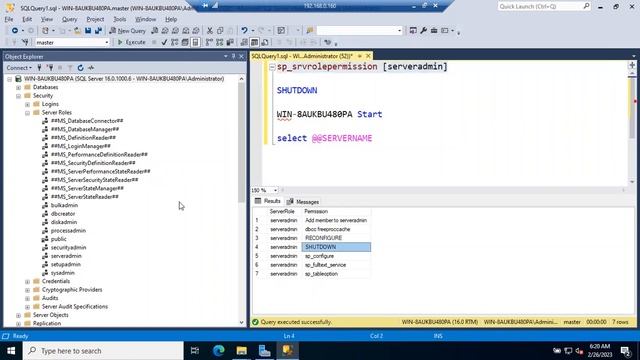Click the Disconnect icon in Object Explorer toolbar
This screenshot has height=360, width=640.
pyautogui.click(x=50, y=68)
